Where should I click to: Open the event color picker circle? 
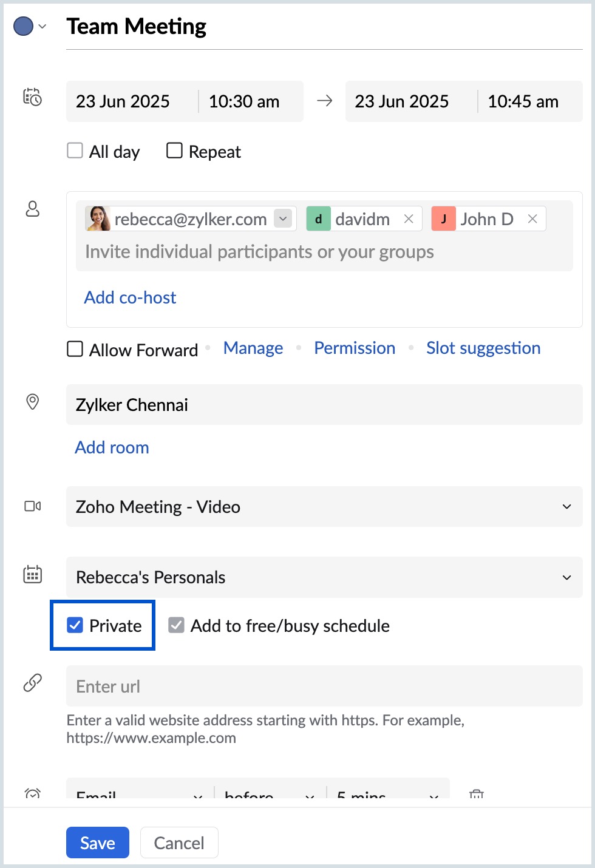pos(24,27)
